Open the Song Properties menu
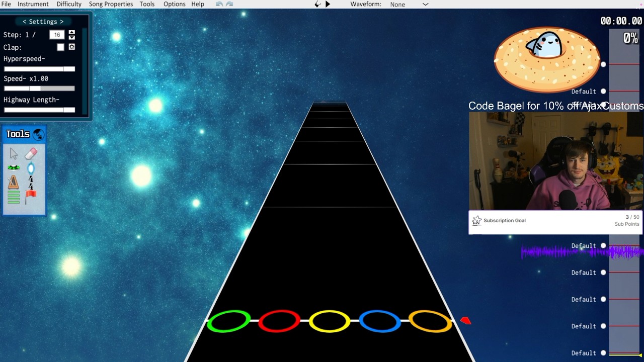 click(x=111, y=4)
